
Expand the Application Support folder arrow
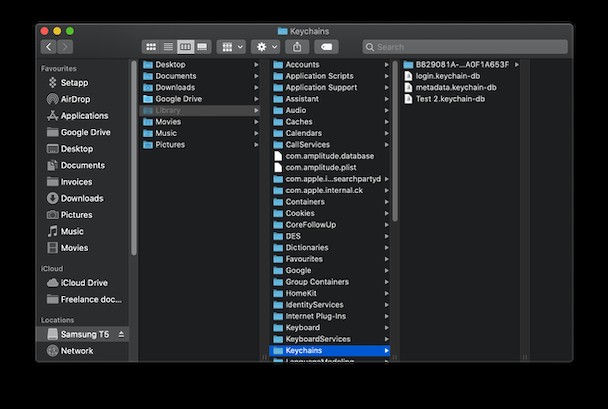pyautogui.click(x=387, y=88)
